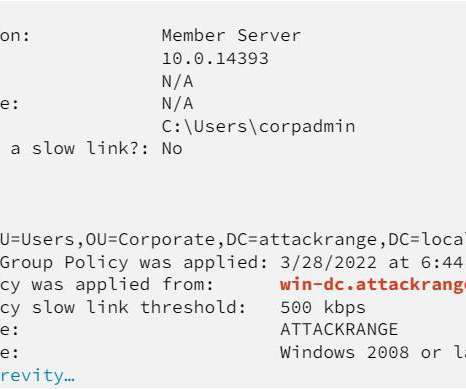
Task: Click the N/A value just above C:\Users\corpadmin
Action: [177, 103]
